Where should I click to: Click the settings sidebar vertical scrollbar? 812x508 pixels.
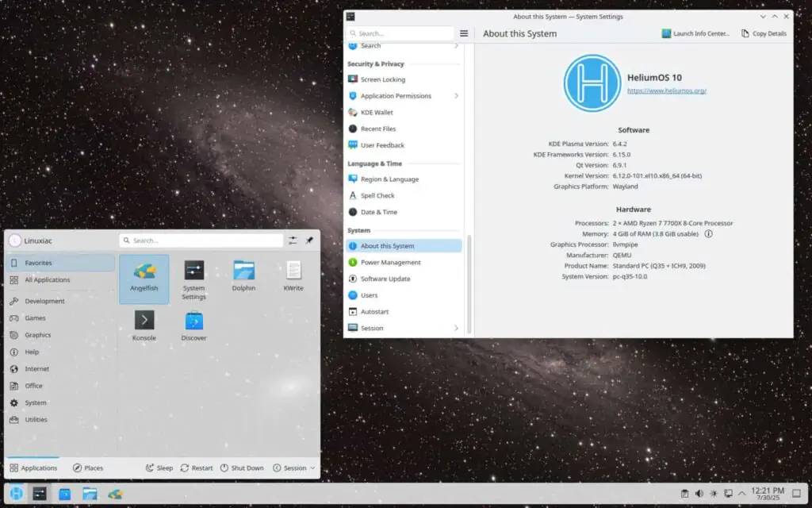[469, 282]
